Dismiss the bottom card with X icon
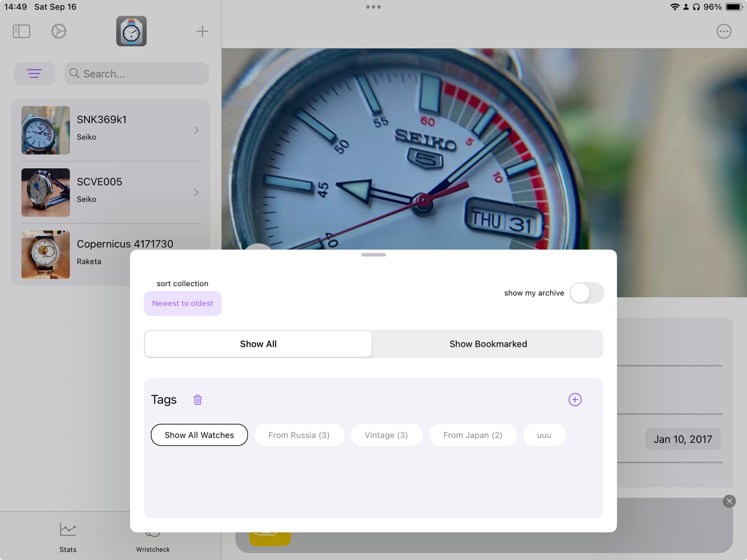747x560 pixels. click(x=729, y=501)
